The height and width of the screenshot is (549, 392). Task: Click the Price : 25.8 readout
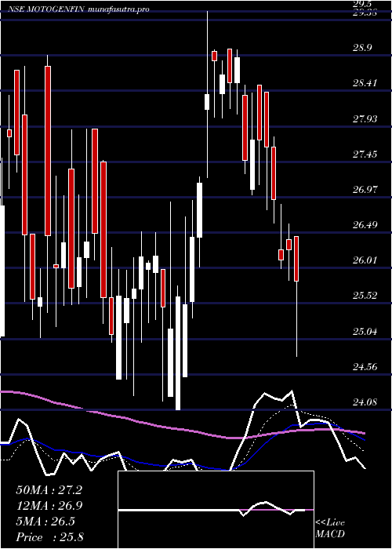[x=49, y=536]
